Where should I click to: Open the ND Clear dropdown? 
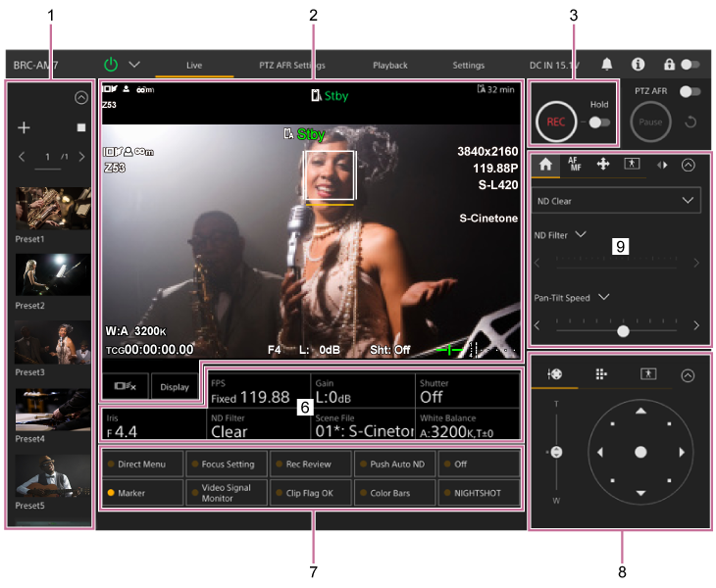(617, 201)
